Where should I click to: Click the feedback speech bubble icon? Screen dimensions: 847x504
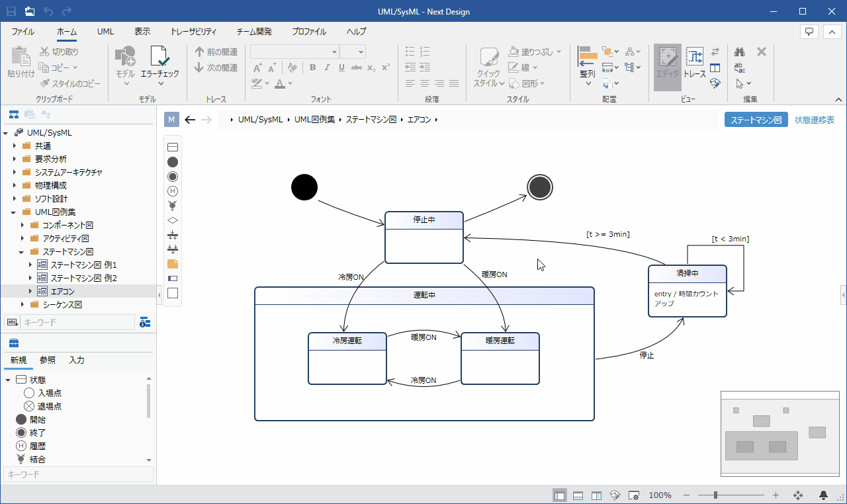pyautogui.click(x=808, y=31)
